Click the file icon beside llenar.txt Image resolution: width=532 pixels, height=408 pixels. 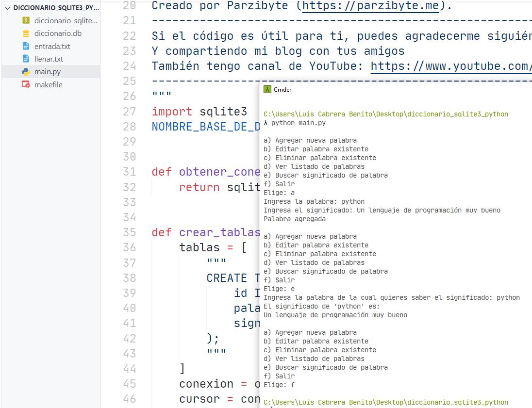(x=26, y=59)
